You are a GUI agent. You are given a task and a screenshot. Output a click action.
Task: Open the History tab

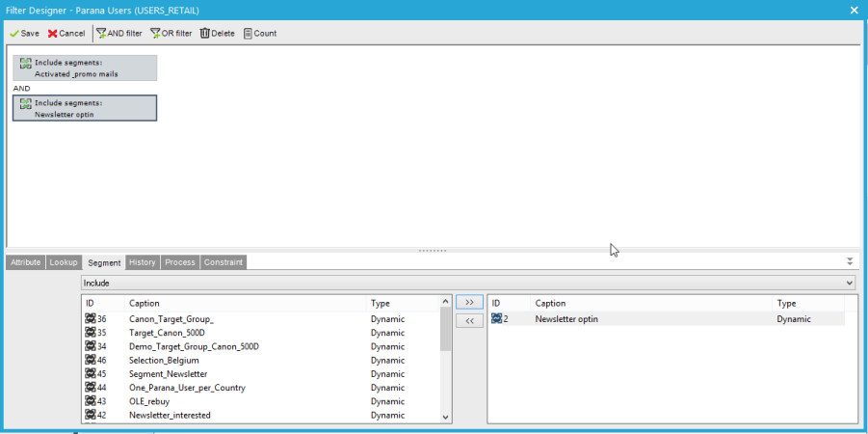click(x=143, y=262)
